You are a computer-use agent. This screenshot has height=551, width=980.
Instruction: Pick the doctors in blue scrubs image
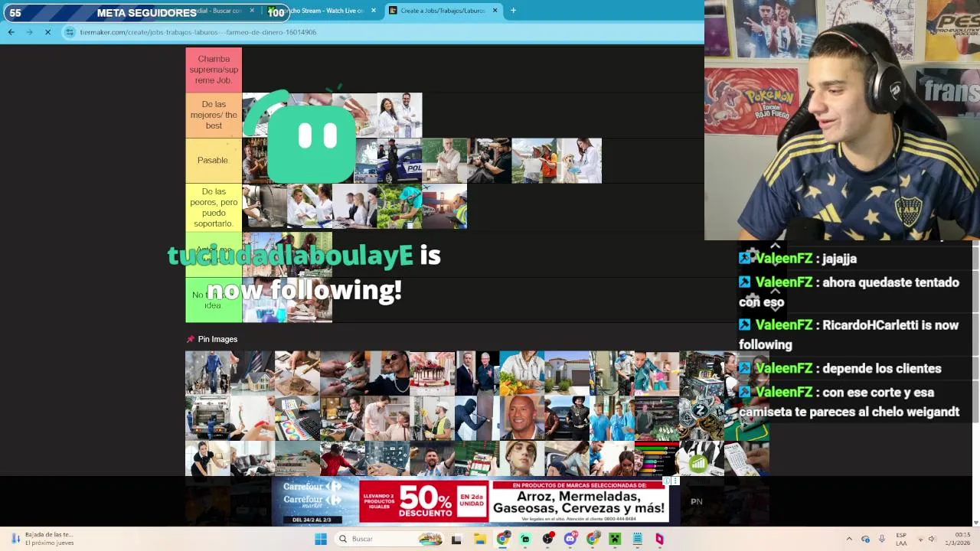[x=612, y=418]
